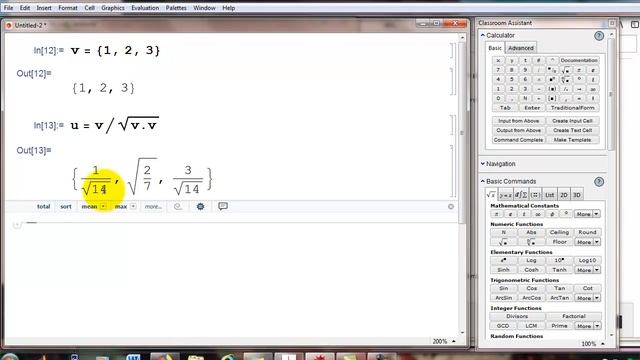Click Output from Above button
640x360 pixels.
(518, 130)
